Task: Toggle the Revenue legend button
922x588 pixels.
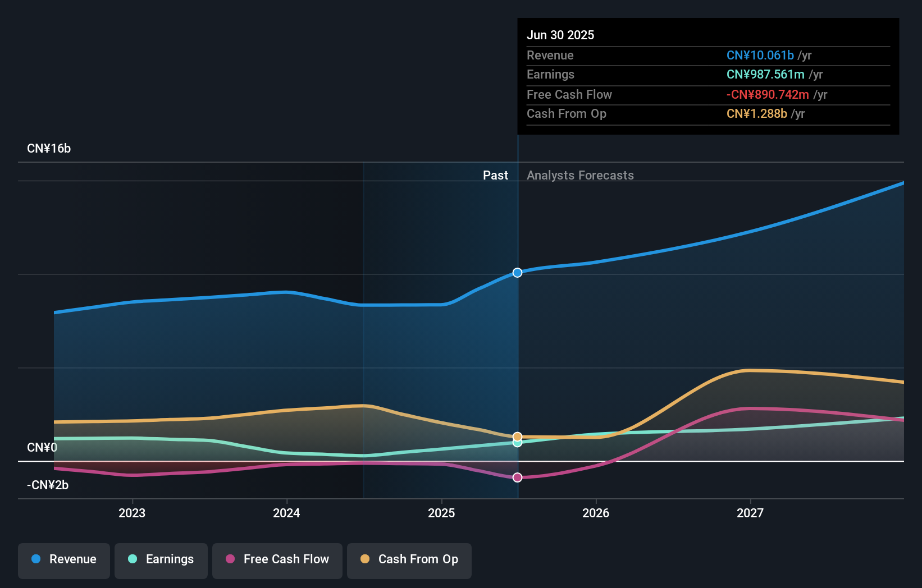Action: (64, 561)
